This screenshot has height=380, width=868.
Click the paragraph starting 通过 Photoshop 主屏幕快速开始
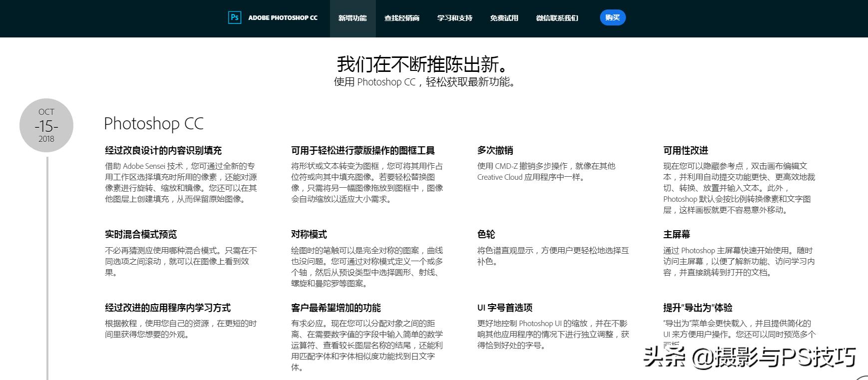pyautogui.click(x=739, y=261)
